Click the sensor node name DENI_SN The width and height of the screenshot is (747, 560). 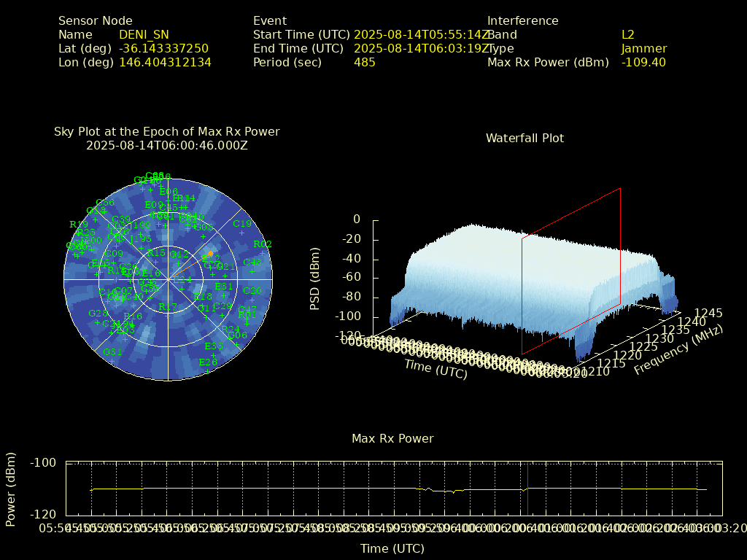[x=144, y=35]
